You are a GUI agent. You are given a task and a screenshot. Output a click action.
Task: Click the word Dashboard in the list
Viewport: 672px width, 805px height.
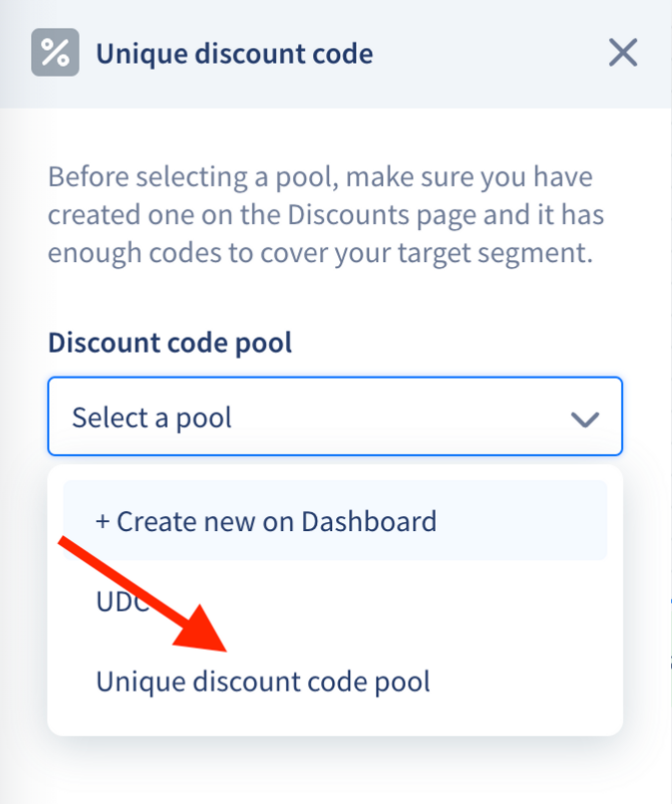point(369,522)
